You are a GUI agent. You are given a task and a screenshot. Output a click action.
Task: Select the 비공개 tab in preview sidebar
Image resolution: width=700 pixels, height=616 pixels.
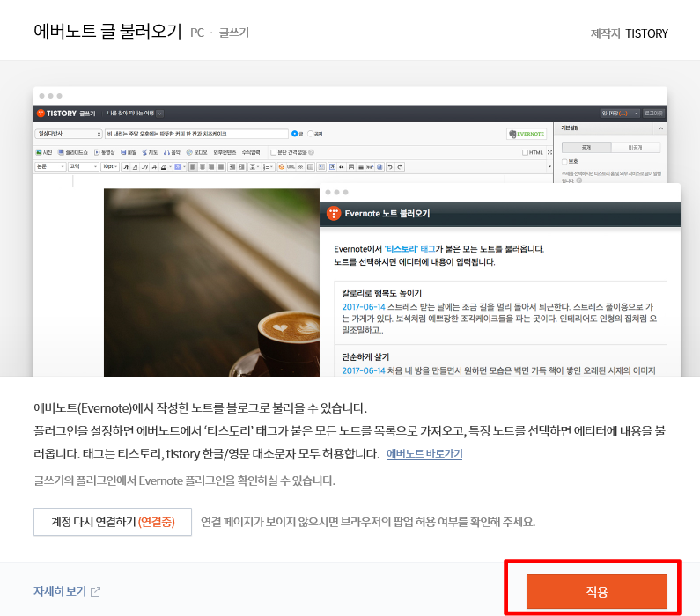click(635, 147)
